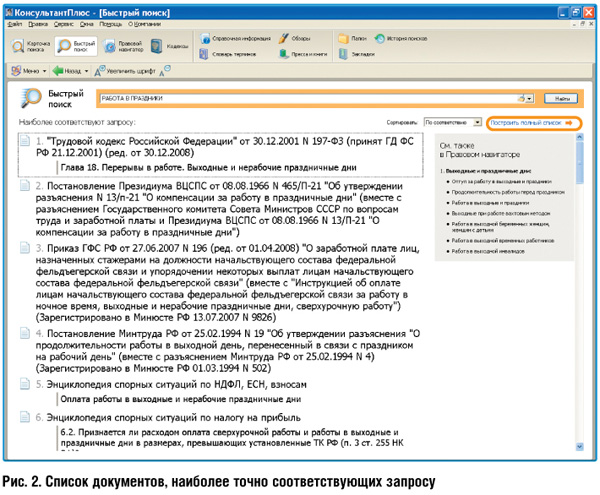Image resolution: width=600 pixels, height=495 pixels.
Task: Click the decrease font size icon
Action: coord(165,70)
